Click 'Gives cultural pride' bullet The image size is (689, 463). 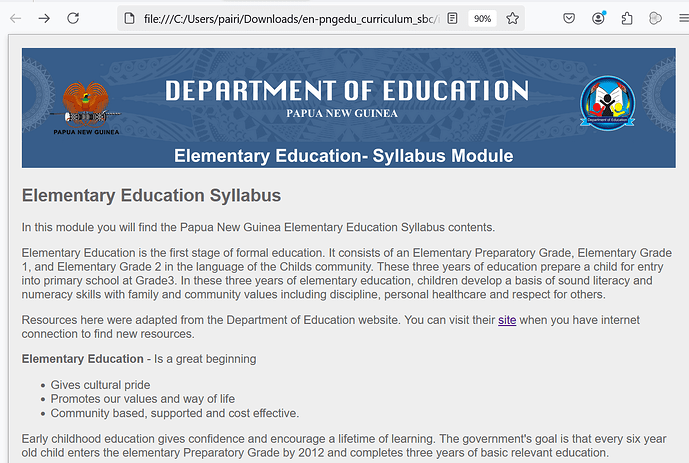[x=100, y=385]
